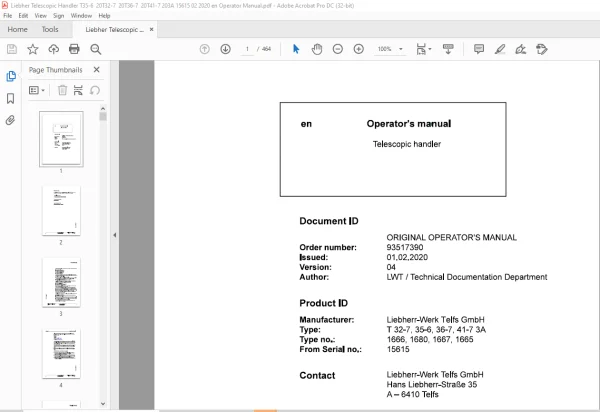Open the Add comment sticky note tool

point(479,49)
